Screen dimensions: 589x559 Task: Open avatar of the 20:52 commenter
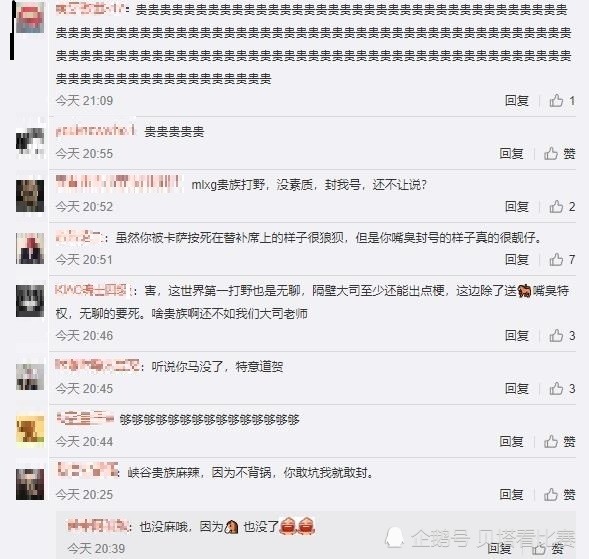pos(30,196)
